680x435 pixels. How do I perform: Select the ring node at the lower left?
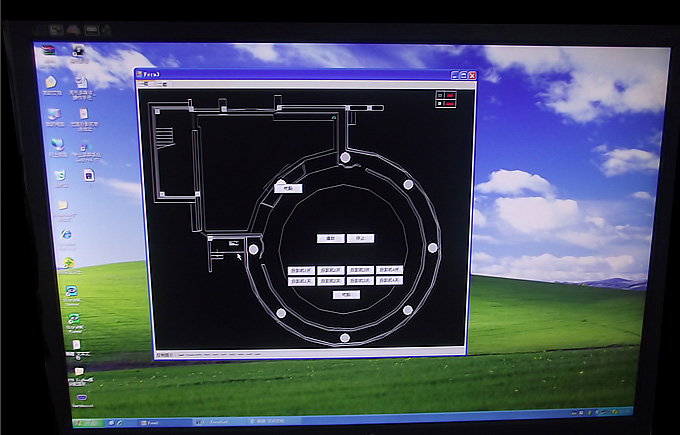[281, 313]
